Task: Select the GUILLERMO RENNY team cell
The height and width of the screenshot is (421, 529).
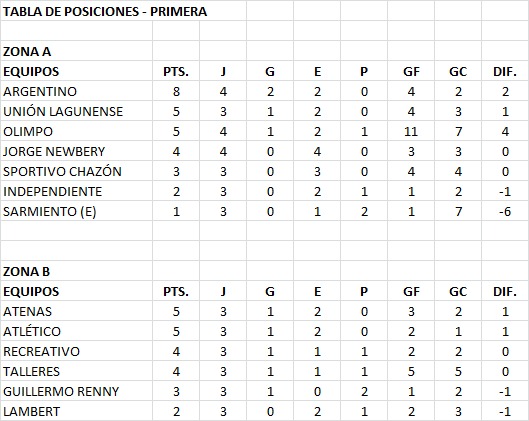Action: (77, 391)
